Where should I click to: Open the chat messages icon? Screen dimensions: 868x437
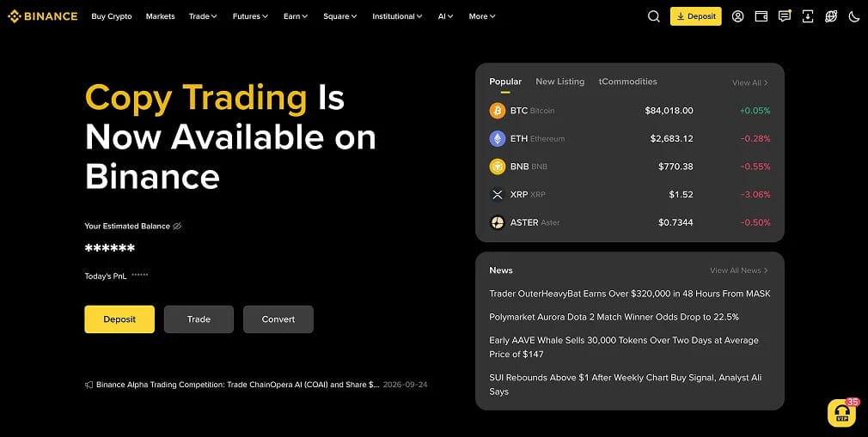(x=785, y=16)
